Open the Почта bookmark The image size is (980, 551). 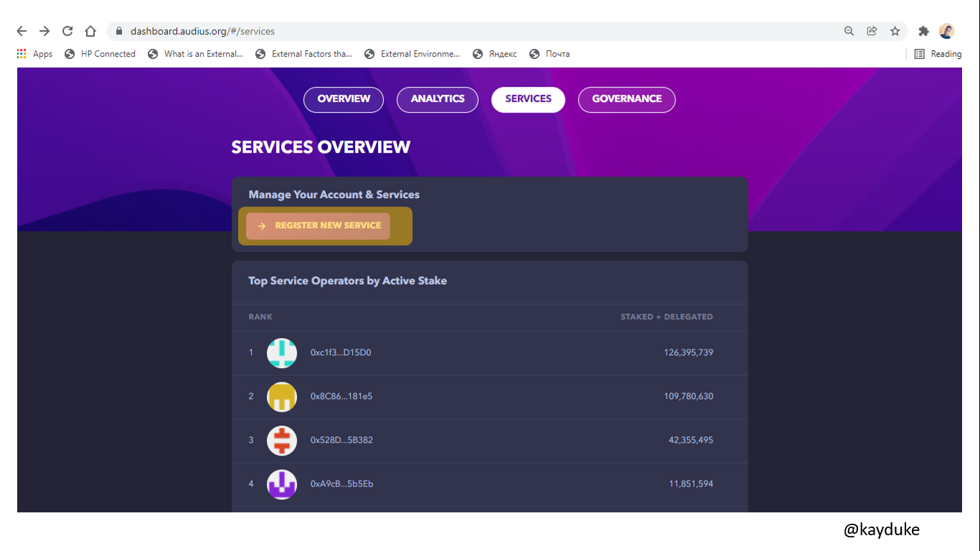click(x=550, y=54)
